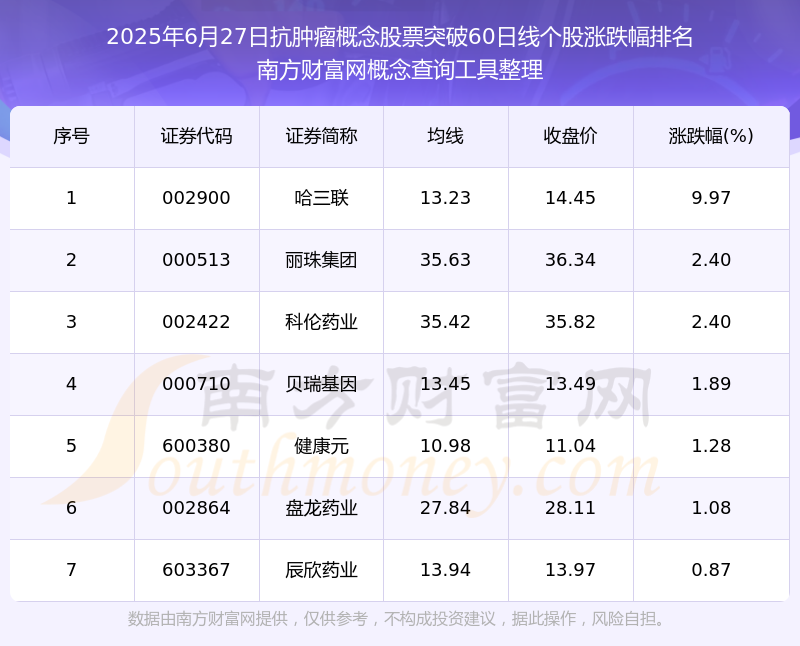
Task: Click serial number 4 in 贝瑞基因 row
Action: coord(71,384)
